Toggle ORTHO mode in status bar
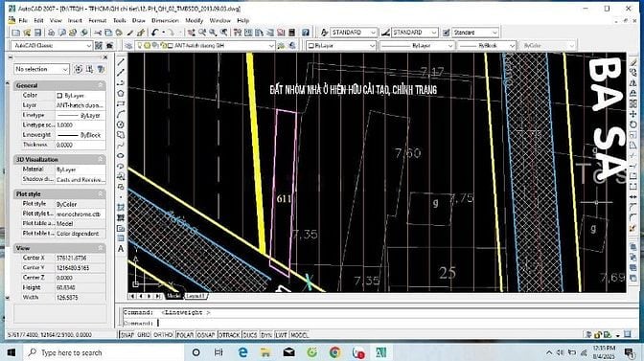Viewport: 644px width, 361px height. click(x=163, y=335)
